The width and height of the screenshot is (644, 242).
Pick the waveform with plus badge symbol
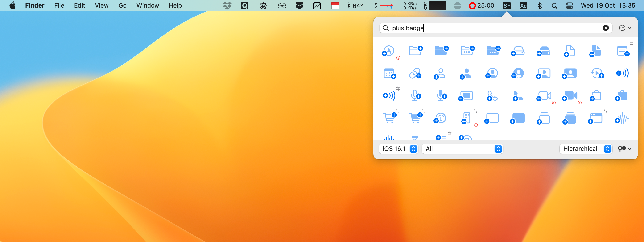tap(622, 118)
